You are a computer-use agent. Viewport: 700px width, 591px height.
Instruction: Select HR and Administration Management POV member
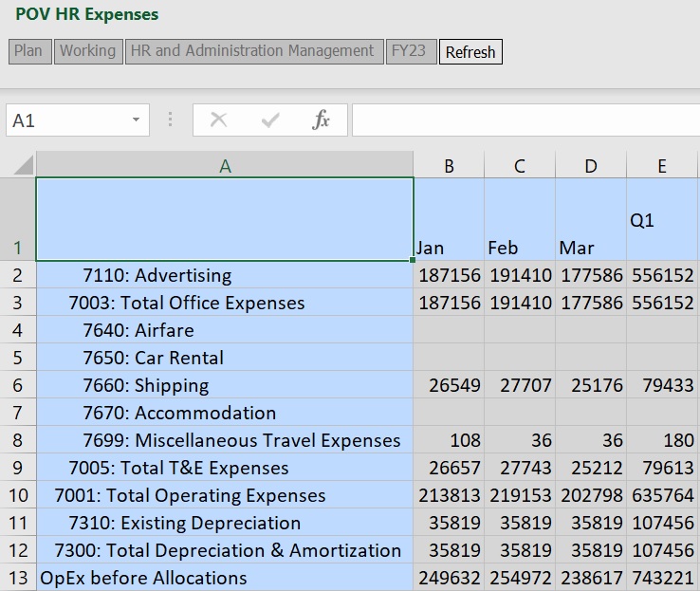tap(252, 51)
